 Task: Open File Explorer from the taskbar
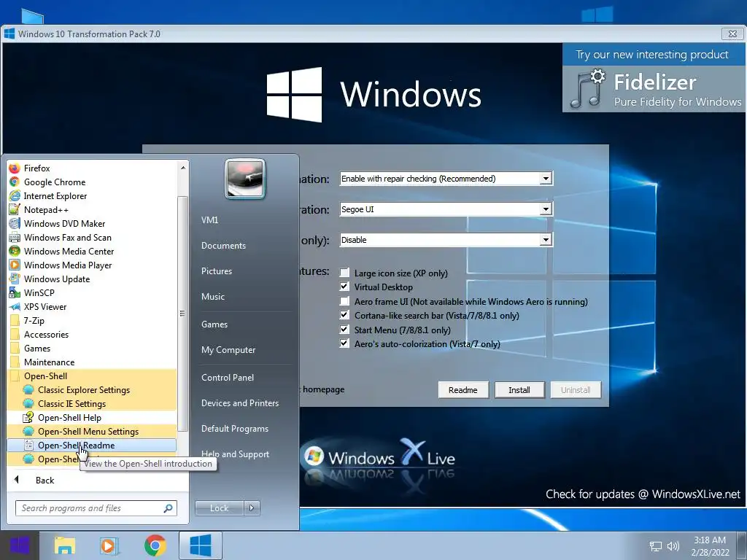coord(64,545)
